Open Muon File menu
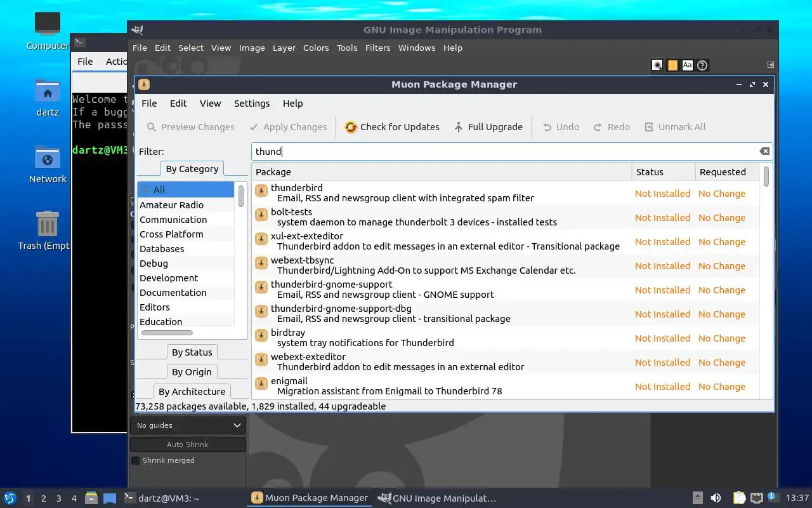The width and height of the screenshot is (812, 508). [x=149, y=104]
